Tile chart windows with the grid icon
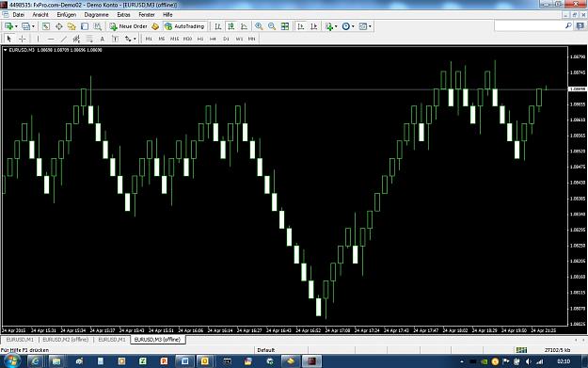Image resolution: width=588 pixels, height=368 pixels. click(x=285, y=26)
